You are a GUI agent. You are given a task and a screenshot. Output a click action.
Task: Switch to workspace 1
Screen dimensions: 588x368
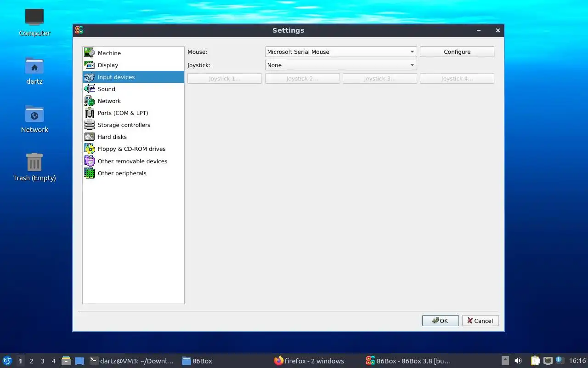[x=20, y=361]
